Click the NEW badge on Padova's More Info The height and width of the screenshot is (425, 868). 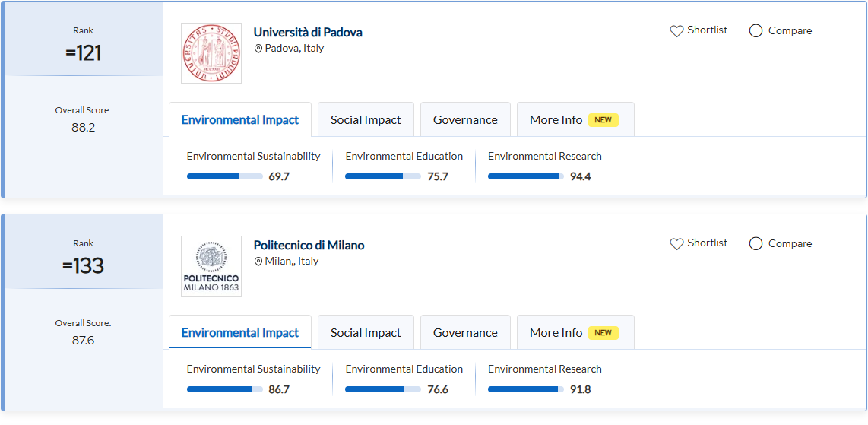pyautogui.click(x=603, y=120)
